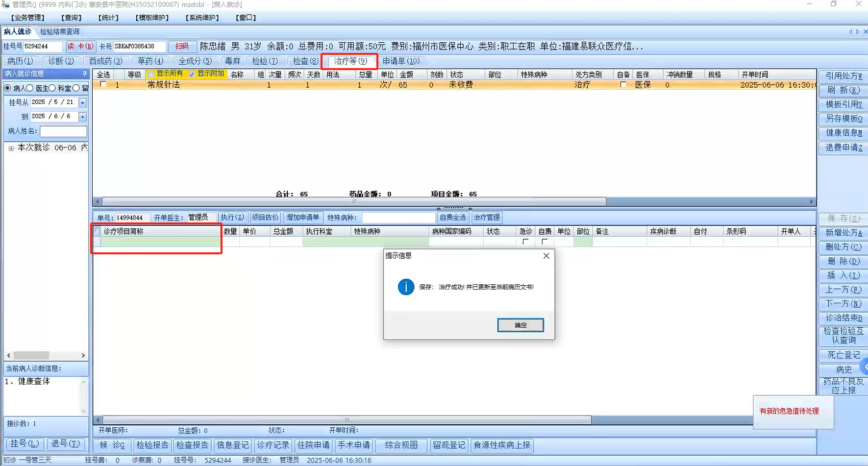Click 引用处方 on the right panel
Viewport: 868px width, 466px height.
pyautogui.click(x=843, y=76)
